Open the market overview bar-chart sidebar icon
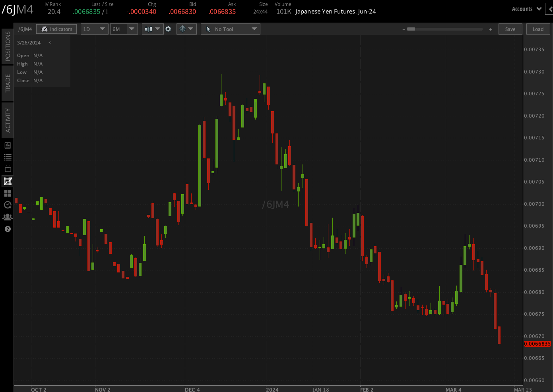This screenshot has width=553, height=392. (x=8, y=145)
